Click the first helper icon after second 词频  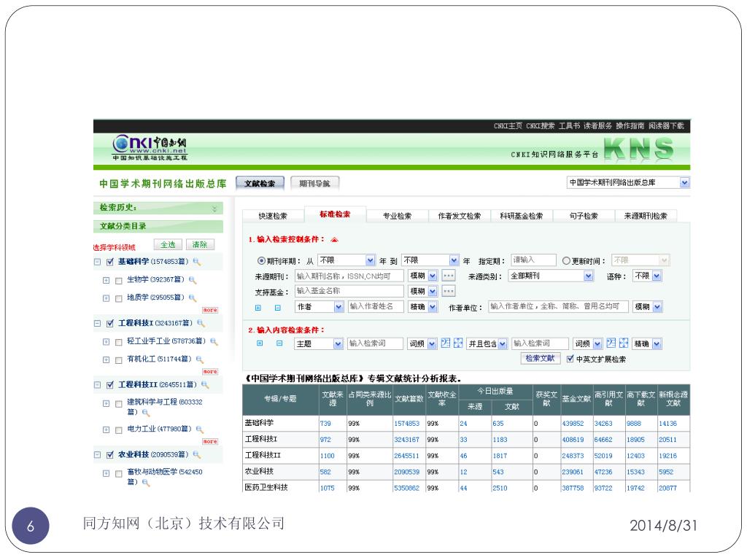pos(611,343)
